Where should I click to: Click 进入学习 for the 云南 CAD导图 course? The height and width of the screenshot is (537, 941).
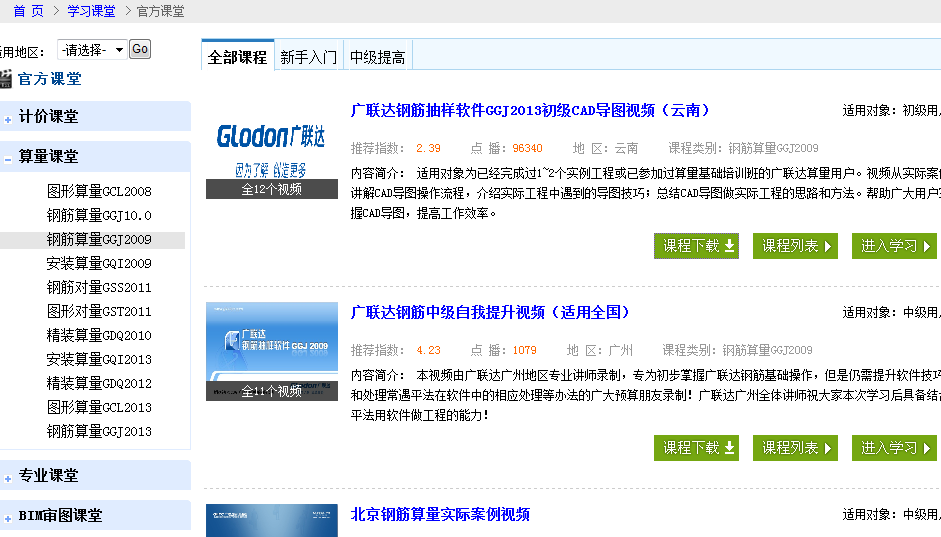click(894, 246)
